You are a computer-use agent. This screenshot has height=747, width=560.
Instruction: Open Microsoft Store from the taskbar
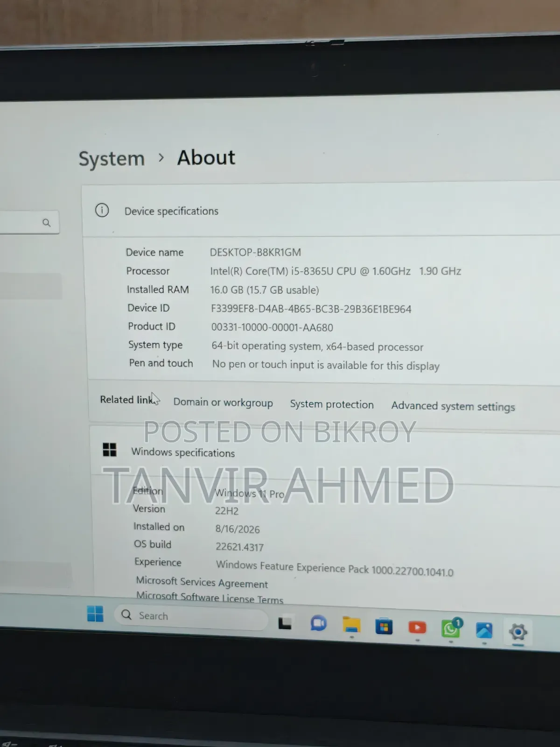point(384,627)
